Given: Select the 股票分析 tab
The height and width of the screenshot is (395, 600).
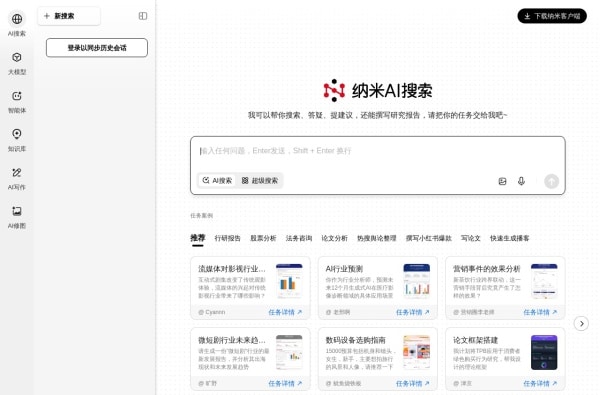Looking at the screenshot, I should tap(263, 238).
